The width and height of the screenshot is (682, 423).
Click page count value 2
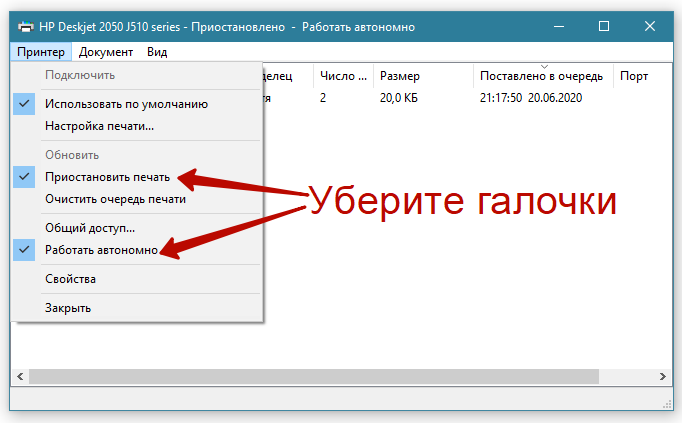tap(323, 98)
